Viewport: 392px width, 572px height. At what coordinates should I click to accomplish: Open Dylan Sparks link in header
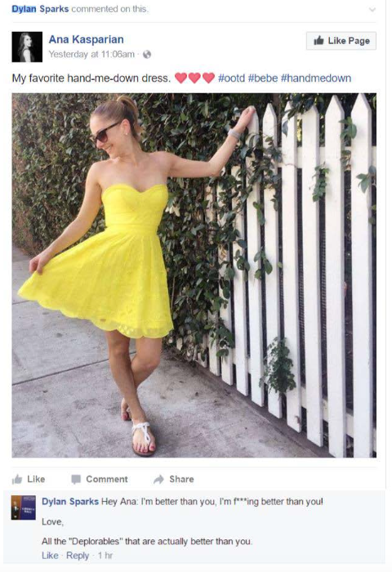40,9
